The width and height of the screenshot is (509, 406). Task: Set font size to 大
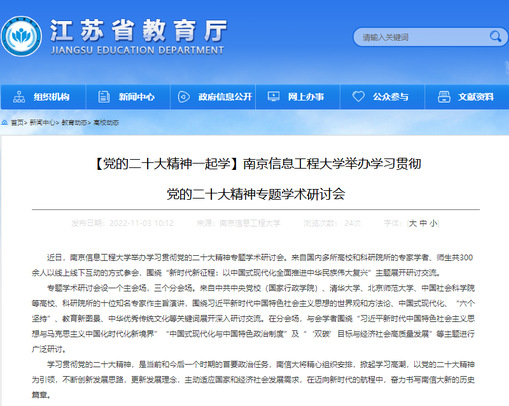(x=413, y=223)
